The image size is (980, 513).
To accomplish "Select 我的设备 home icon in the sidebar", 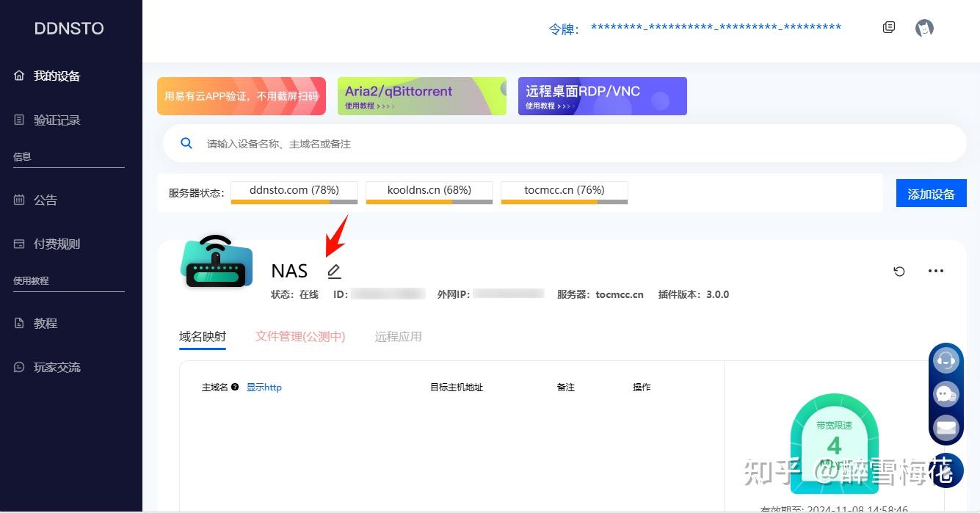I will pyautogui.click(x=18, y=75).
